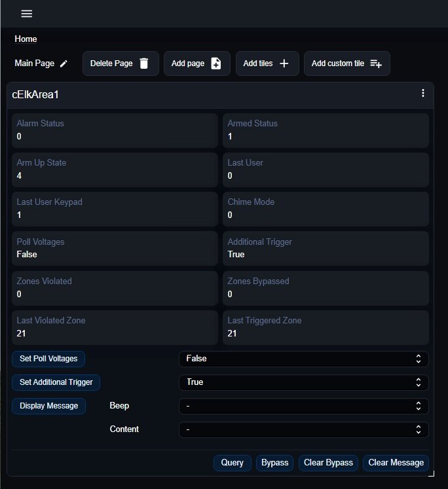The width and height of the screenshot is (448, 489).
Task: Open the Poll Voltages value dropdown showing False
Action: (303, 359)
